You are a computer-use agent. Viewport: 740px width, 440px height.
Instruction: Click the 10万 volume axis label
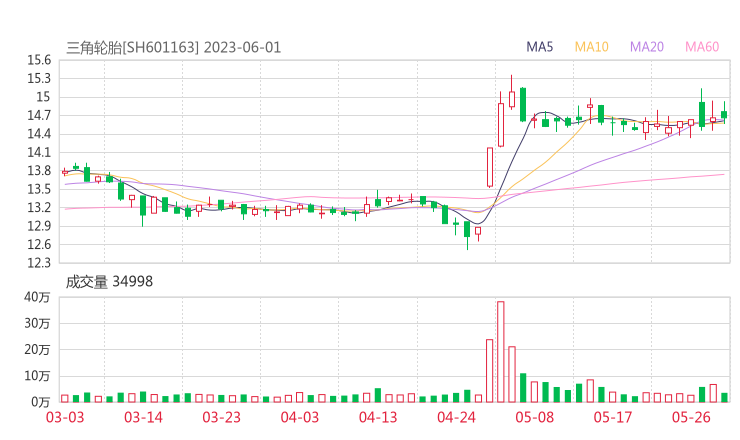(37, 376)
